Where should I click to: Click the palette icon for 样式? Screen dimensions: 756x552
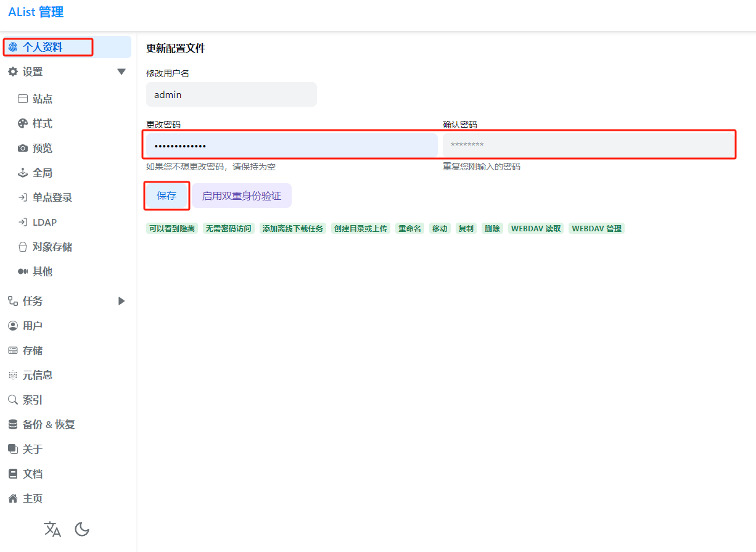[x=23, y=123]
